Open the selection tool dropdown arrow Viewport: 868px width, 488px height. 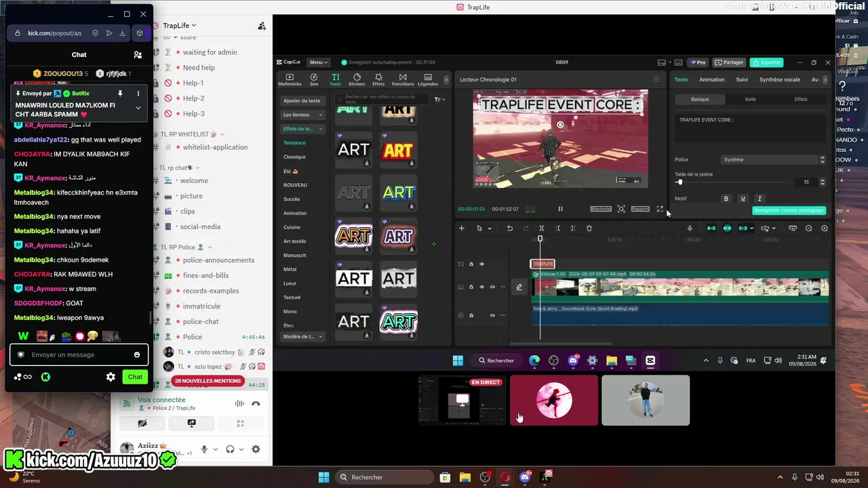490,228
